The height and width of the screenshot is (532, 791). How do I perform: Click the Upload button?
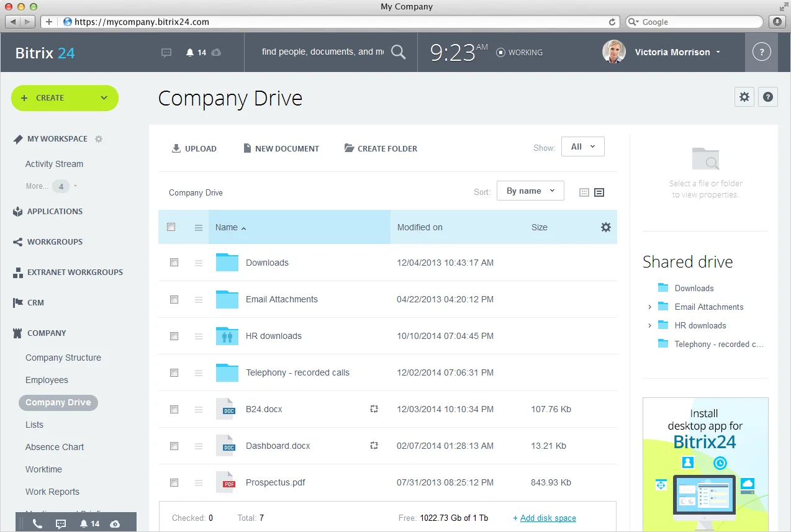coord(194,148)
